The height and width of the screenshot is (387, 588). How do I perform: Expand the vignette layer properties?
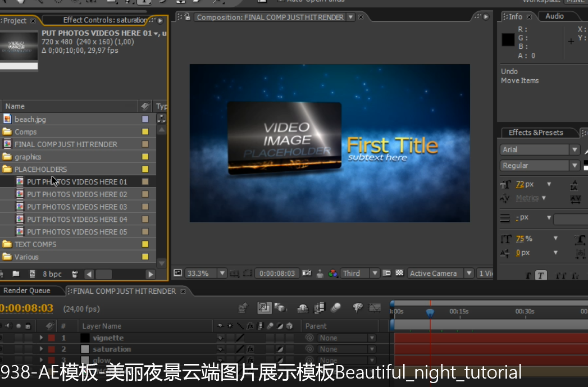(x=41, y=338)
